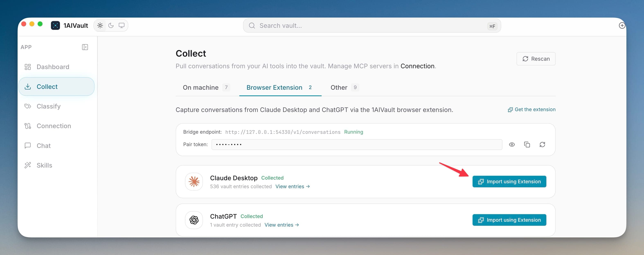This screenshot has width=644, height=255.
Task: Open Skills in the sidebar
Action: point(56,165)
